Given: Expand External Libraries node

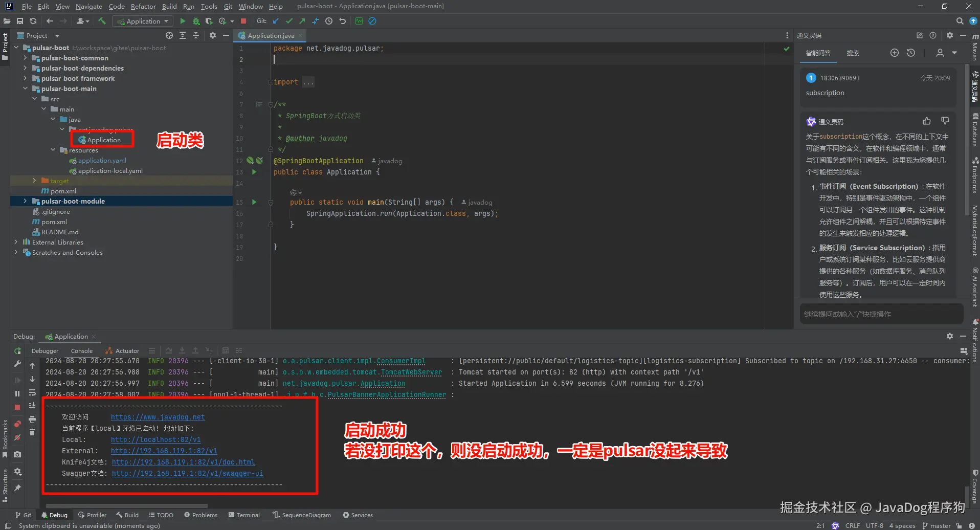Looking at the screenshot, I should pyautogui.click(x=16, y=242).
